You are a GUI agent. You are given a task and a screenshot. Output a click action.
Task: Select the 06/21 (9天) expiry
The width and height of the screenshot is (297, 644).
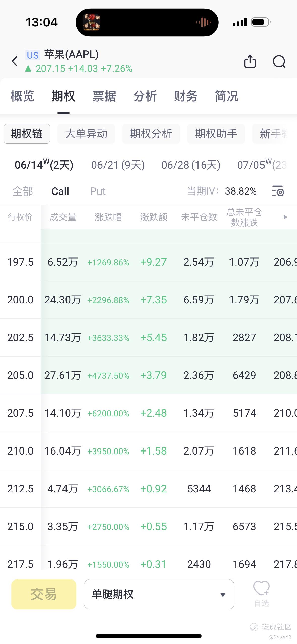[x=118, y=165]
